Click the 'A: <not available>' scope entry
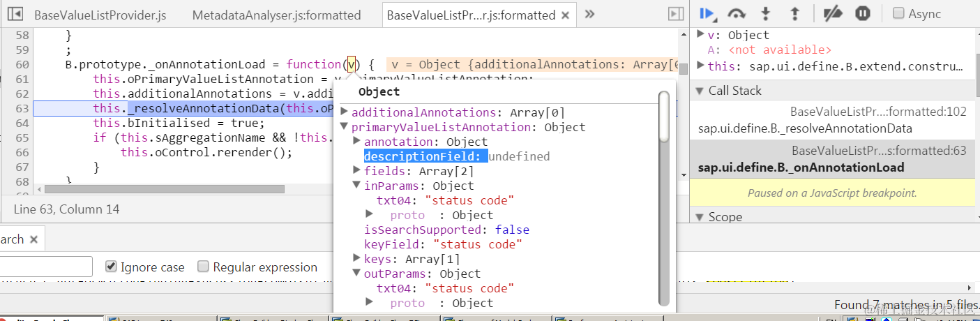 click(x=769, y=50)
